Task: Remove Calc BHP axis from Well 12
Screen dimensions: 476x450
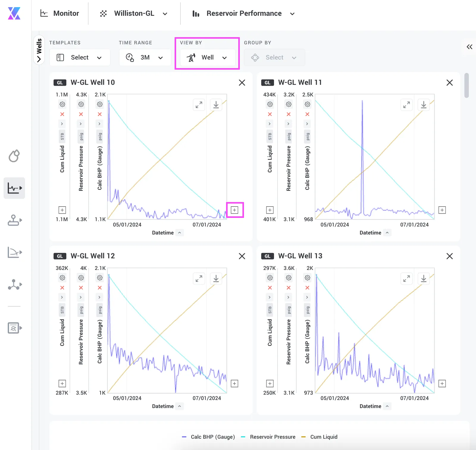Action: click(100, 288)
